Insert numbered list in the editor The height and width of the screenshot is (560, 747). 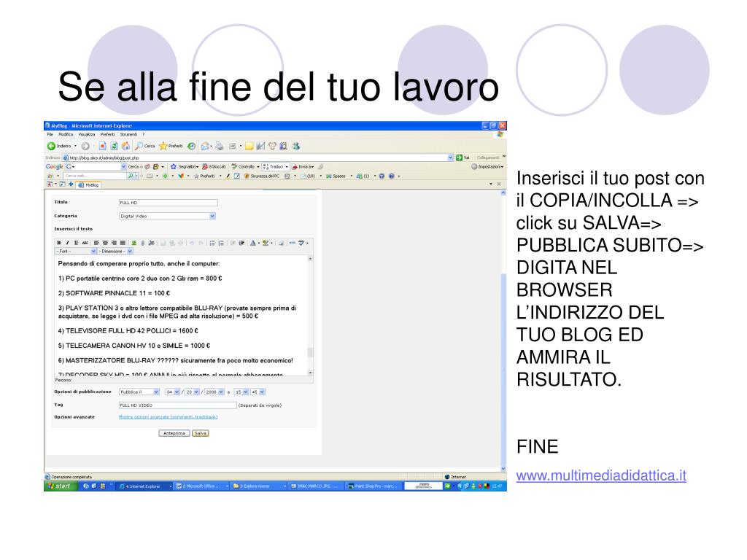point(221,243)
